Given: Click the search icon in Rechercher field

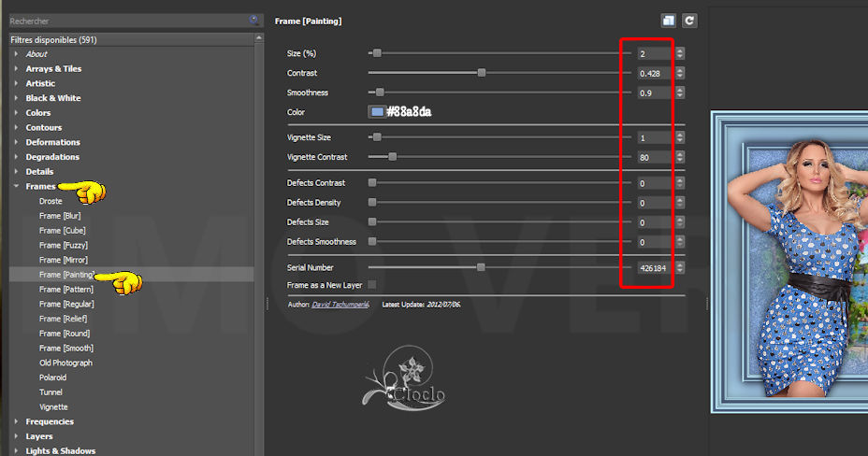Looking at the screenshot, I should point(253,20).
